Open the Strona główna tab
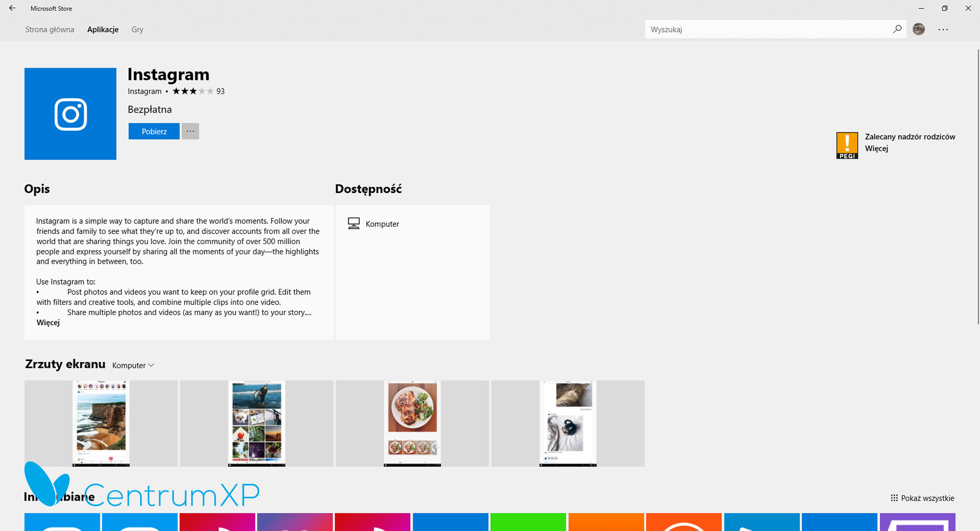The width and height of the screenshot is (980, 531). click(49, 29)
